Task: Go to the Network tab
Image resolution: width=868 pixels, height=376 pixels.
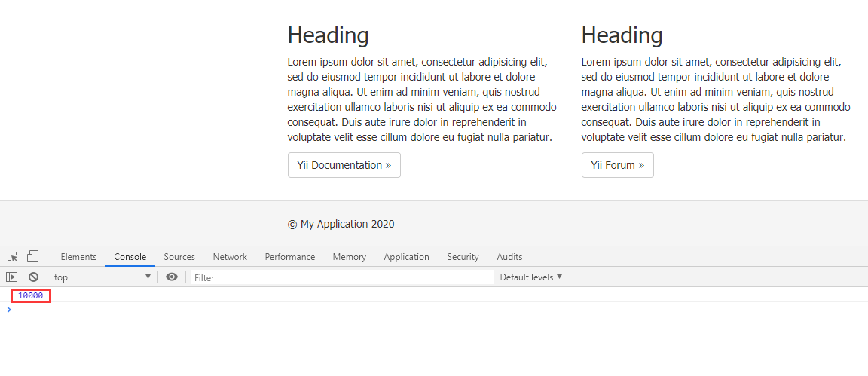Action: pyautogui.click(x=230, y=257)
